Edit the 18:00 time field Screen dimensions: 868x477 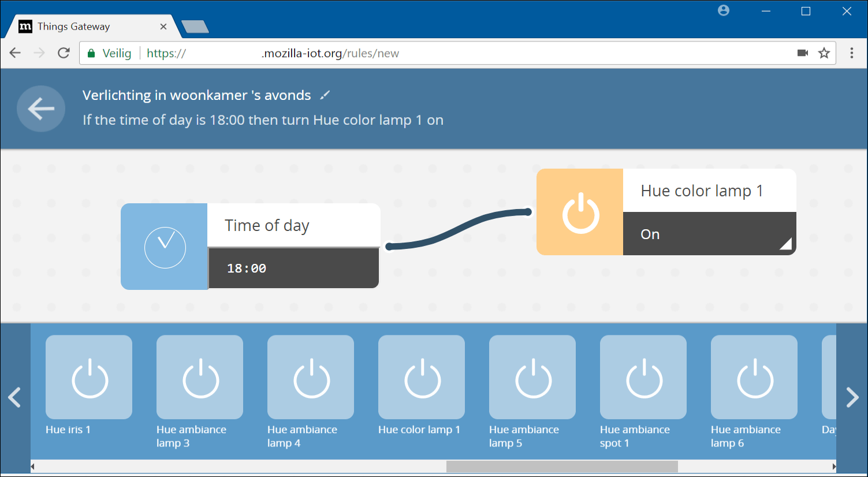point(293,268)
